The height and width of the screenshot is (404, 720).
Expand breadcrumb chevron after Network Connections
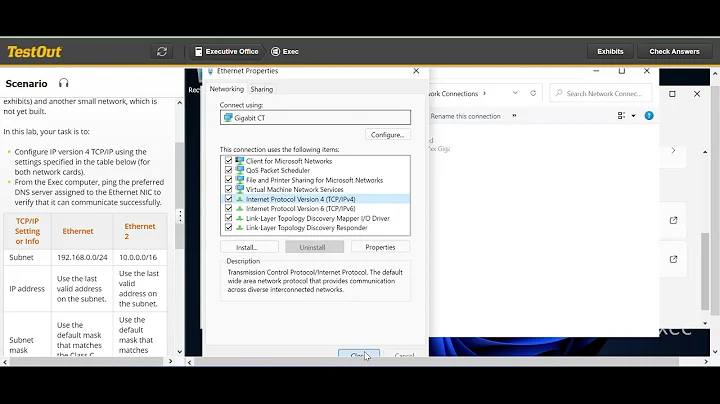484,93
